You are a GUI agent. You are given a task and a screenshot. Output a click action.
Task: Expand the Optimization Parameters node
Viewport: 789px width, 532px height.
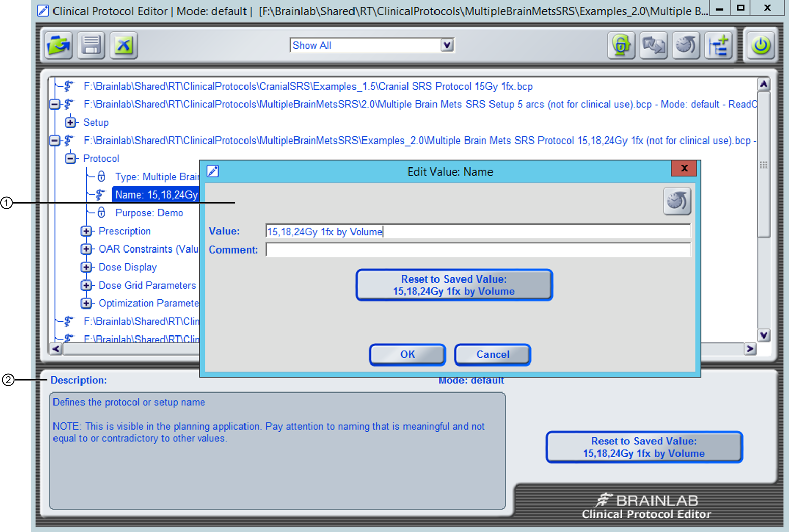(87, 303)
